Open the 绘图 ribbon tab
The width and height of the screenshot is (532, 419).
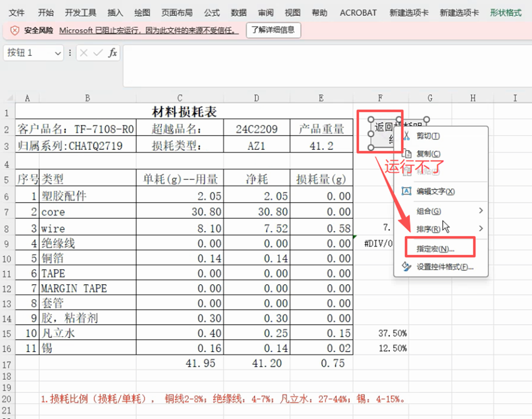(x=142, y=13)
